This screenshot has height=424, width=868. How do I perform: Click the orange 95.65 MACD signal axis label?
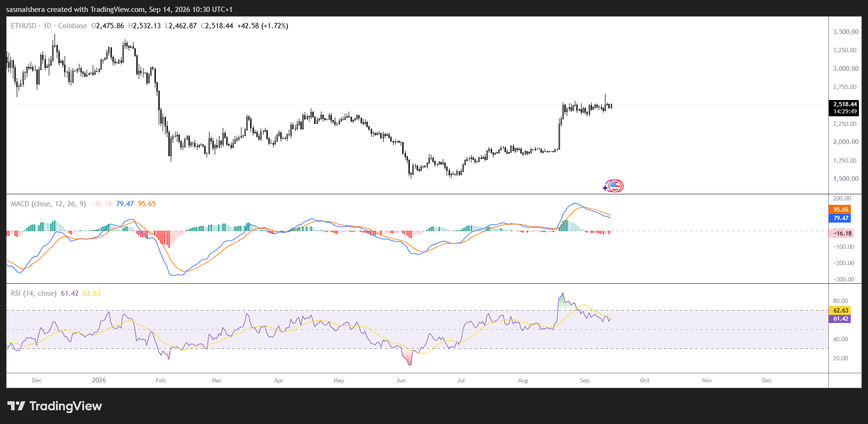pyautogui.click(x=840, y=210)
